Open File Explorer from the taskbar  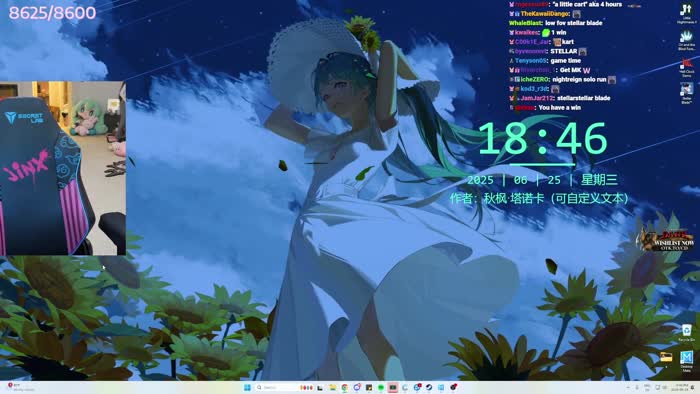pos(333,387)
